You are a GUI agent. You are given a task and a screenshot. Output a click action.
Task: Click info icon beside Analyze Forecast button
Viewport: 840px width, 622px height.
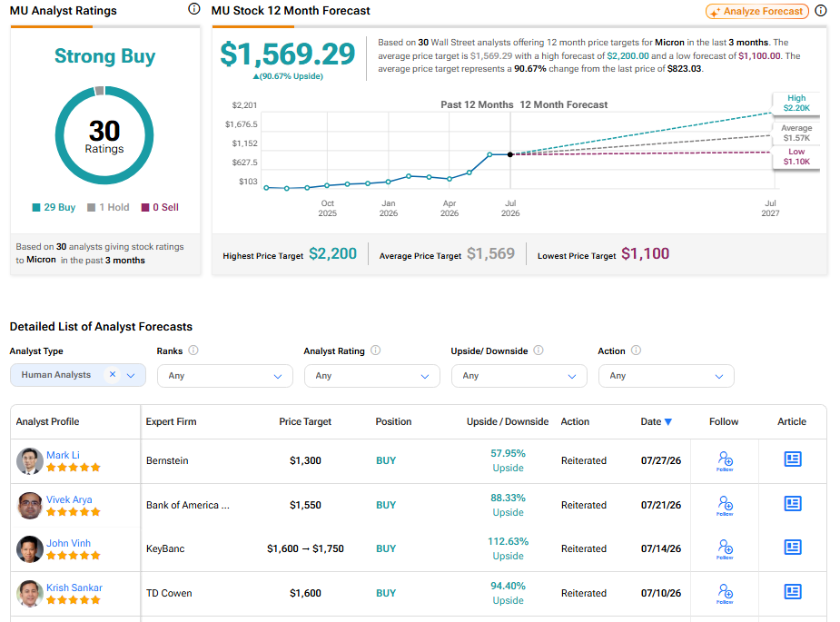tap(821, 11)
